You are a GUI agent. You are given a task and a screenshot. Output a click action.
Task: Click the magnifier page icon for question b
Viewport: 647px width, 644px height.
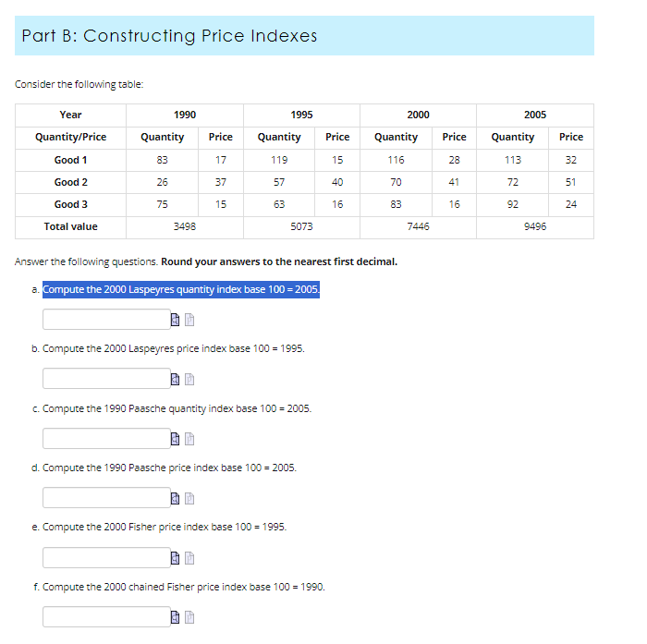175,379
